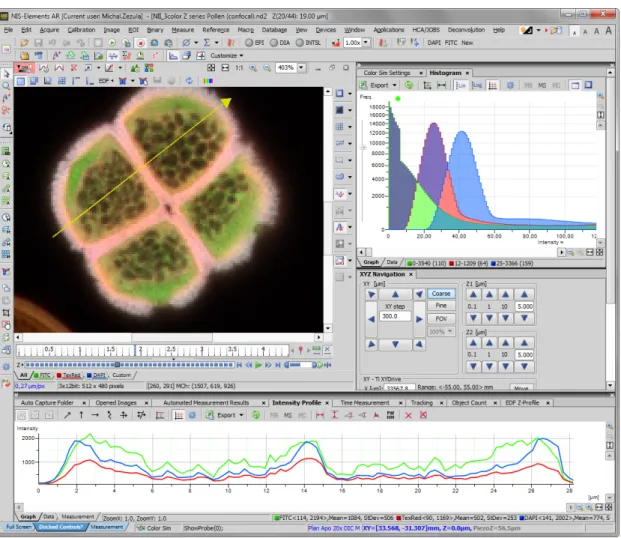Click the red record capture icon
This screenshot has width=621, height=538.
click(x=140, y=43)
